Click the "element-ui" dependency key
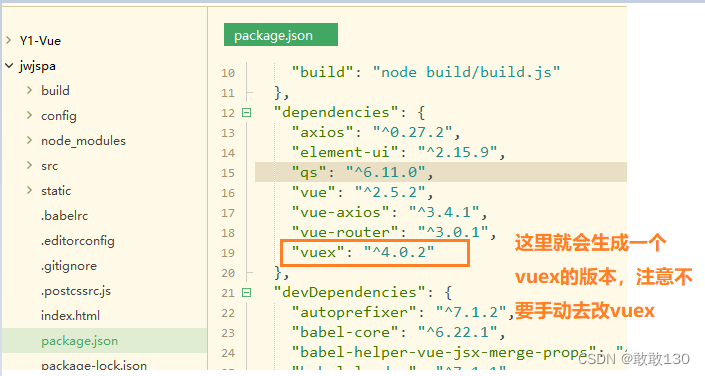 [345, 152]
